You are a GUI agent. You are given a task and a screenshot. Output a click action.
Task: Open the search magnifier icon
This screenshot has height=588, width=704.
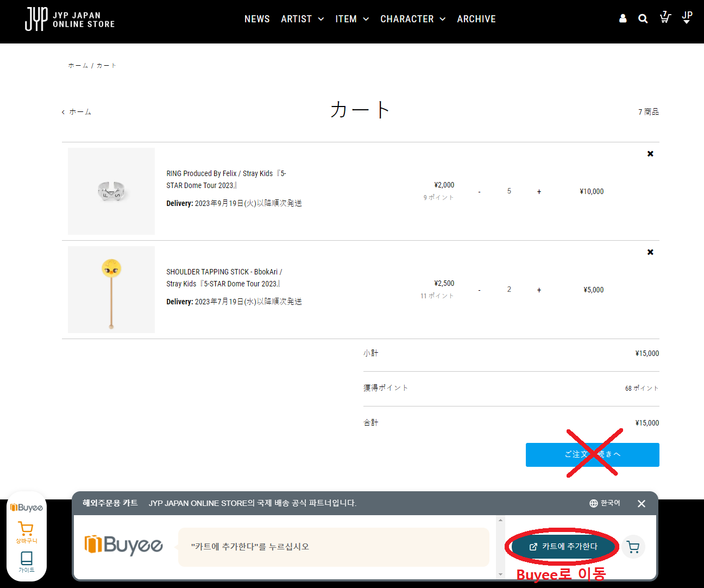(643, 18)
